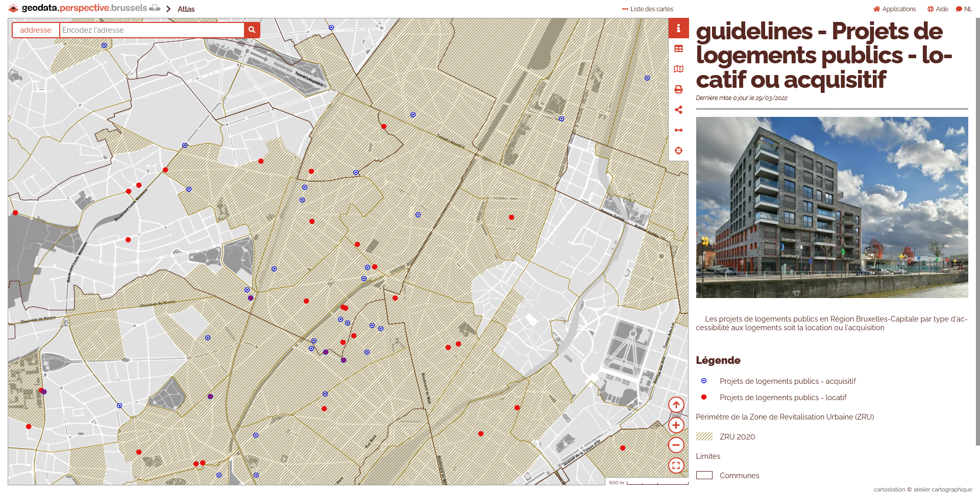This screenshot has width=980, height=493.
Task: Click the print map icon
Action: (x=678, y=89)
